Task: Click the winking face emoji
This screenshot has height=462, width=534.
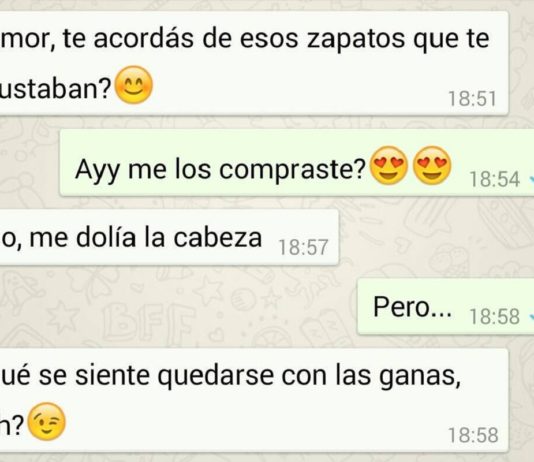Action: [46, 421]
